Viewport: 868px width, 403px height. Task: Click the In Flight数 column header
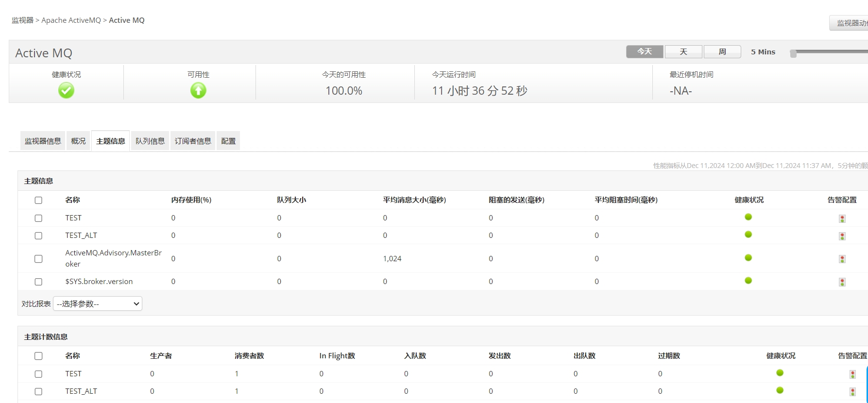[337, 355]
